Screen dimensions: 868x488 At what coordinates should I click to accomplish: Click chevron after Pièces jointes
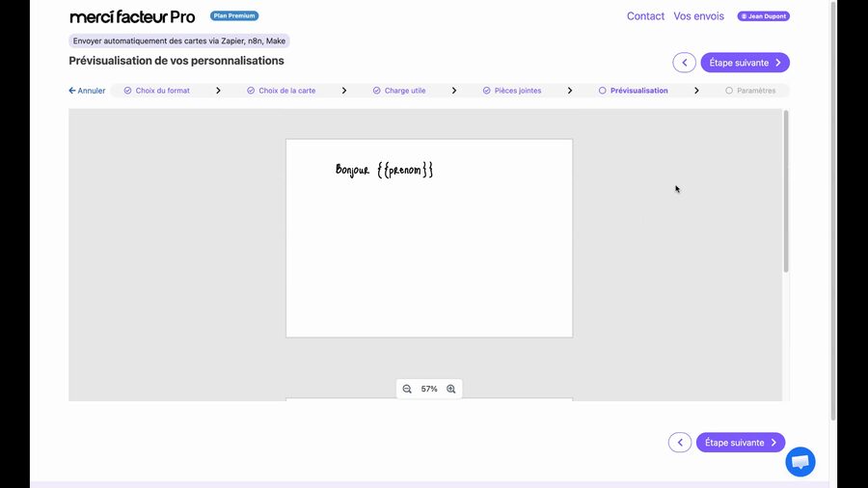coord(570,91)
